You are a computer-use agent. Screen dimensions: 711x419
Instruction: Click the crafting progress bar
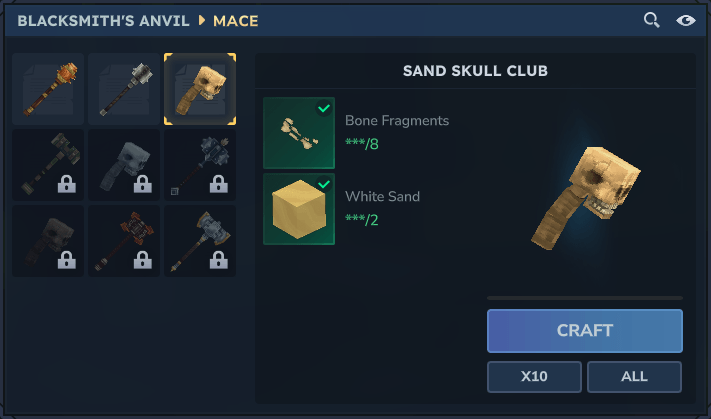click(x=584, y=298)
